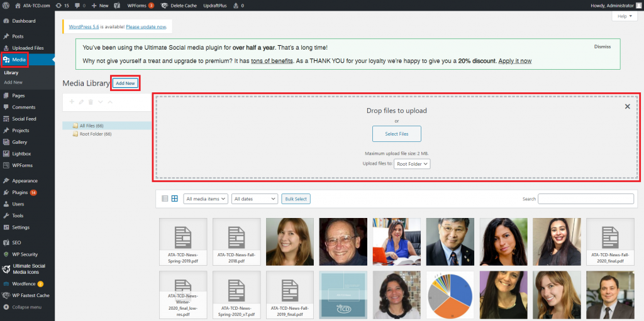644x321 pixels.
Task: Open the All media items filter dropdown
Action: (206, 199)
